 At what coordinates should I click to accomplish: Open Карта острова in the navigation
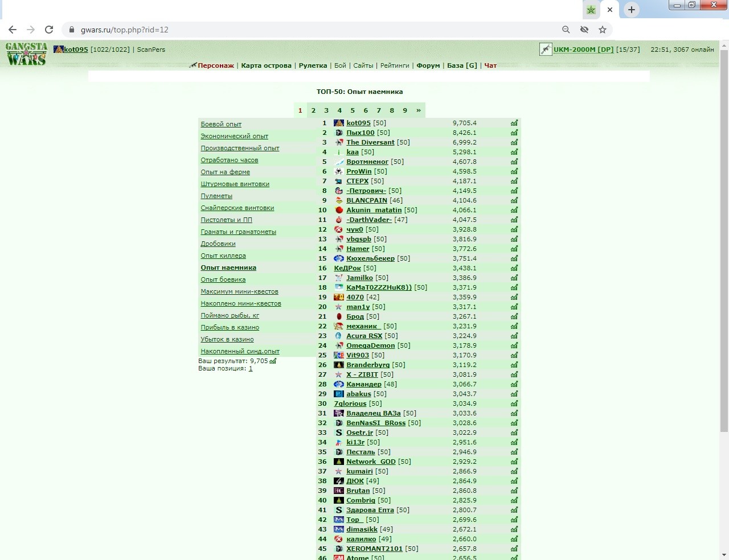(x=266, y=65)
